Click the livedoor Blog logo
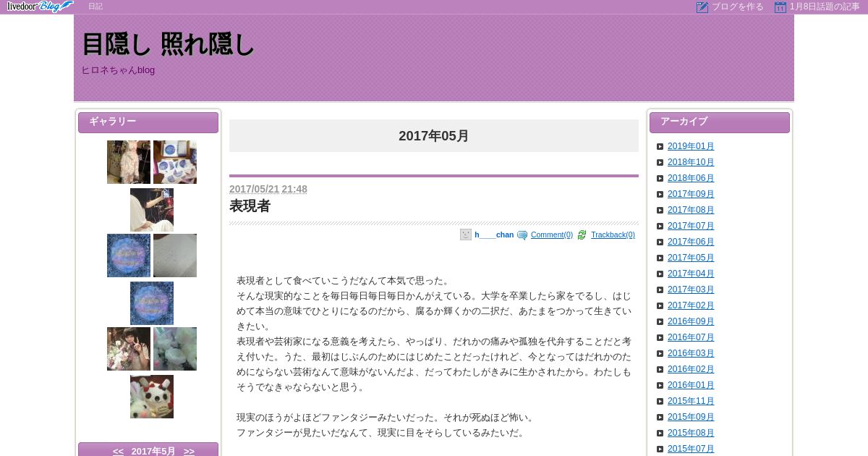 (x=40, y=7)
